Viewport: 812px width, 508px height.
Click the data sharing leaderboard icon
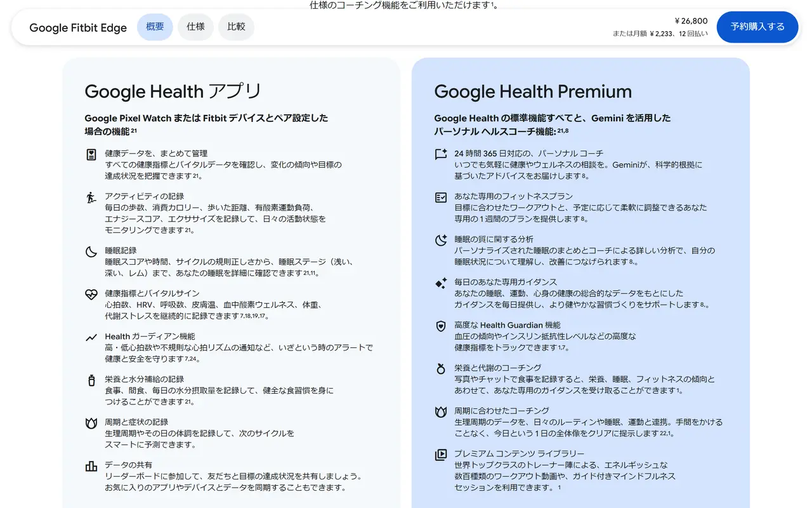pyautogui.click(x=91, y=466)
